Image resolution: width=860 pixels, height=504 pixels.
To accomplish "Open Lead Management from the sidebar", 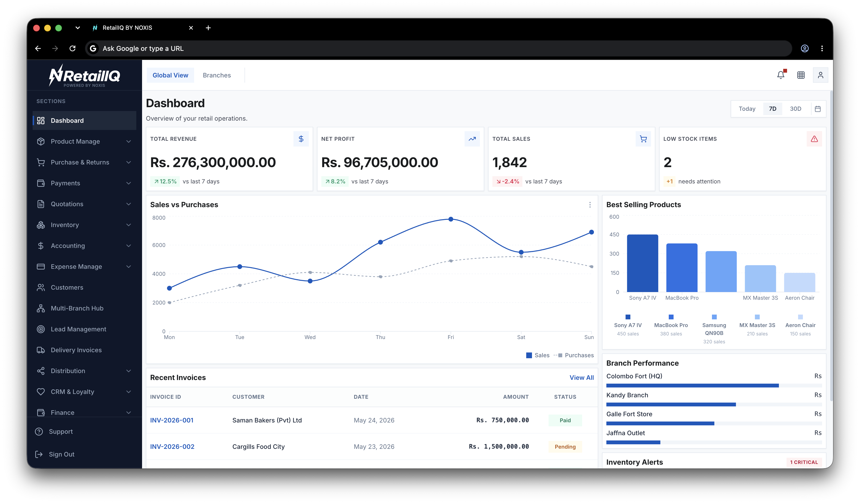I will coord(84,329).
